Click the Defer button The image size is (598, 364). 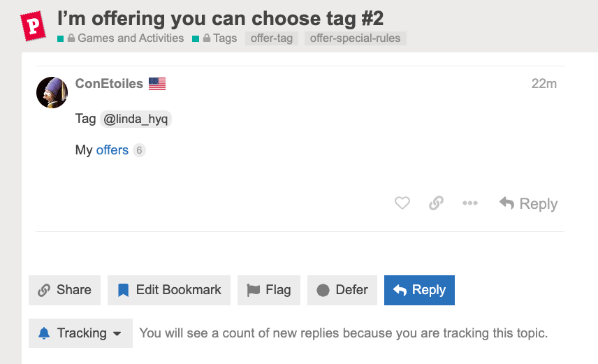point(342,290)
